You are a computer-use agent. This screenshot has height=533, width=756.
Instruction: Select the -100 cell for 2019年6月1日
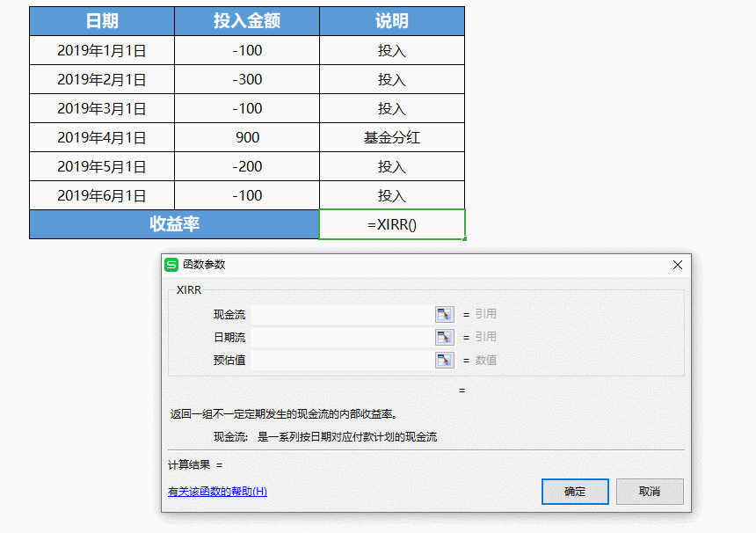[247, 195]
